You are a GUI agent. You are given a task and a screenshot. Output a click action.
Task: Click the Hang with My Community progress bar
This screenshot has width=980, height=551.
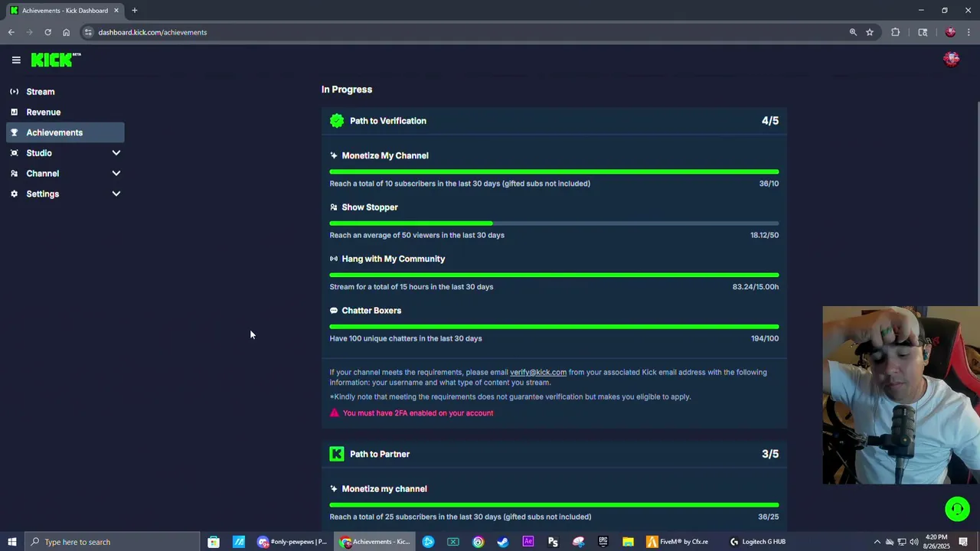tap(554, 275)
